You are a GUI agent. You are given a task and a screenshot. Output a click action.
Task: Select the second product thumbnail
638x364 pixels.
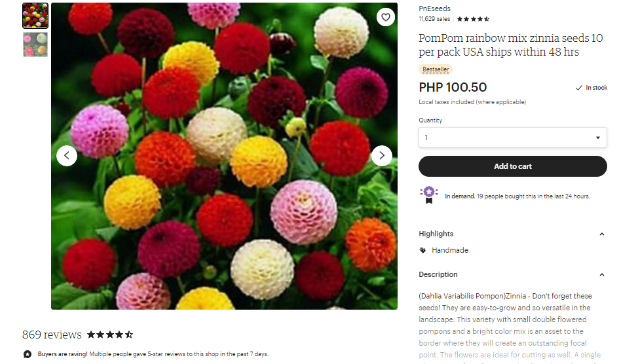(x=35, y=45)
